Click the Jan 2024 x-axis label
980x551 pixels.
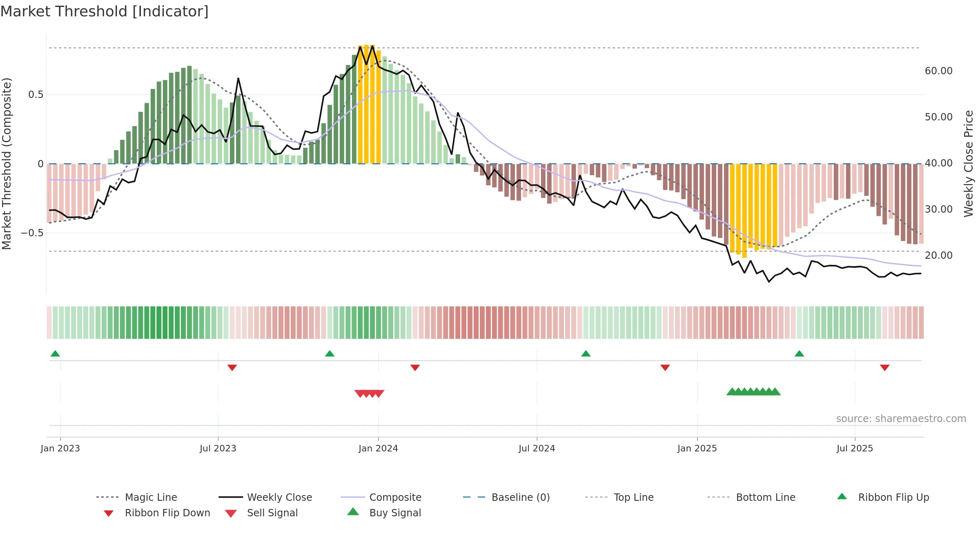[x=378, y=448]
